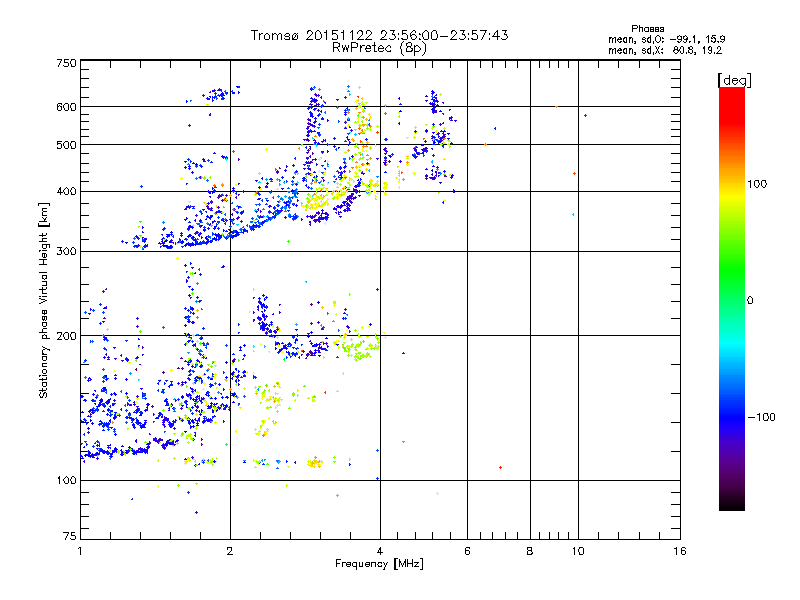800x600 pixels.
Task: Click the y-axis tick label '200'
Action: click(x=66, y=336)
